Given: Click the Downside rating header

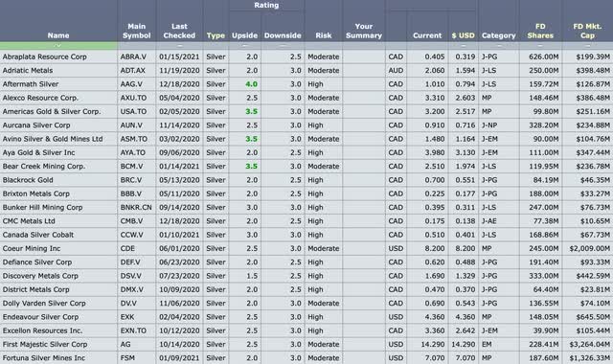Looking at the screenshot, I should click(283, 35).
